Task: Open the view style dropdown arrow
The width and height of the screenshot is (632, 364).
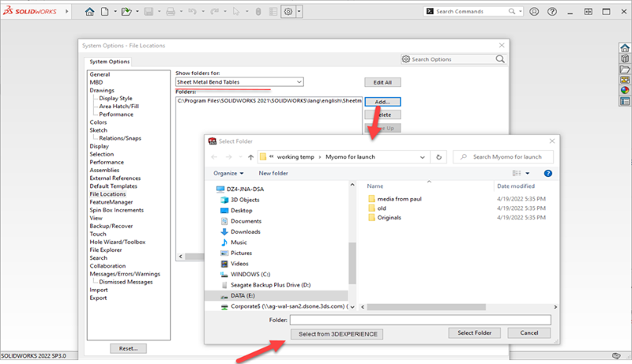Action: point(527,173)
